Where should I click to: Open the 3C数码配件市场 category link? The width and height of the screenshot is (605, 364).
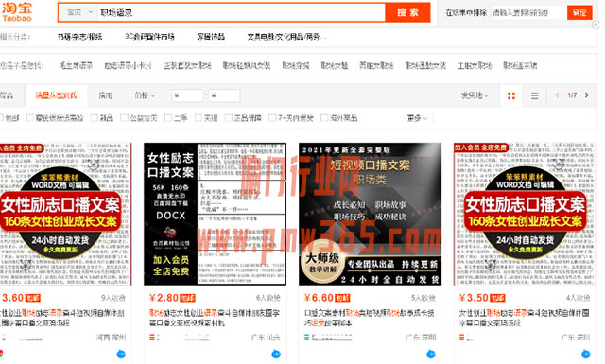click(149, 37)
